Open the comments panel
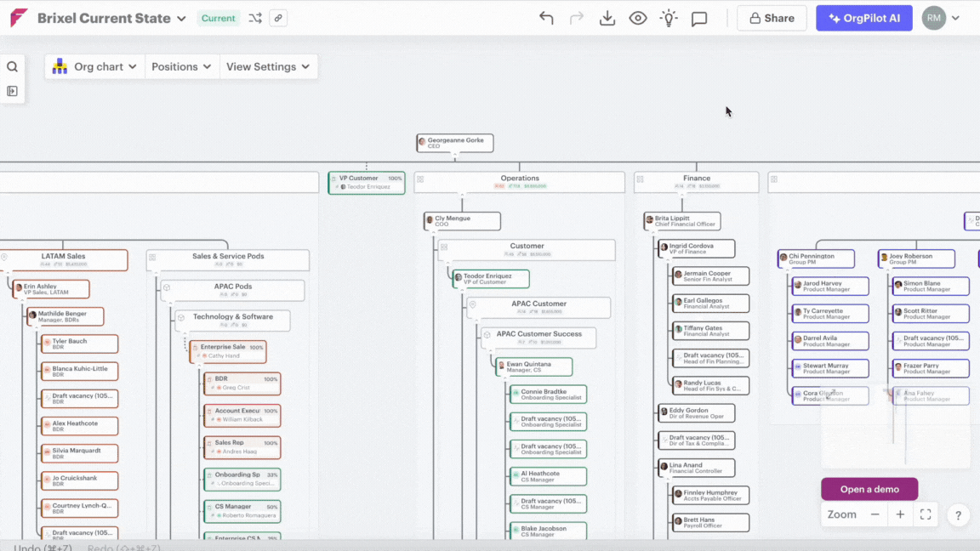Screen dimensions: 980x551 click(698, 19)
